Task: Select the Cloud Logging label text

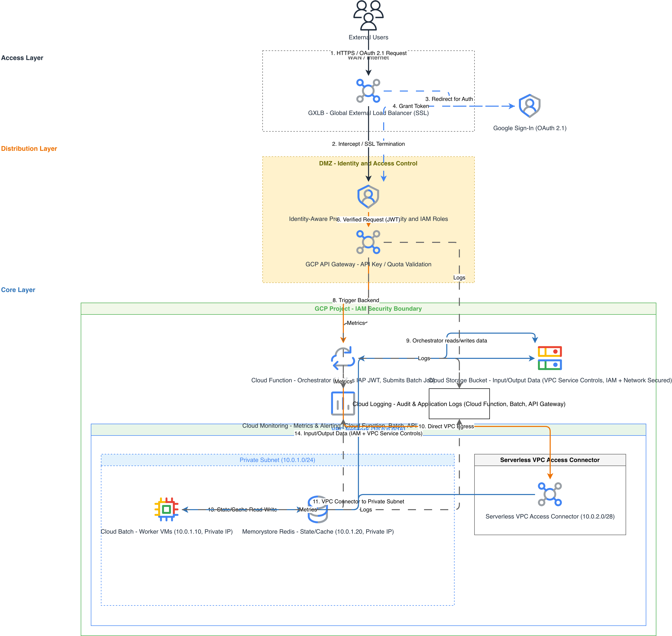Action: 459,404
